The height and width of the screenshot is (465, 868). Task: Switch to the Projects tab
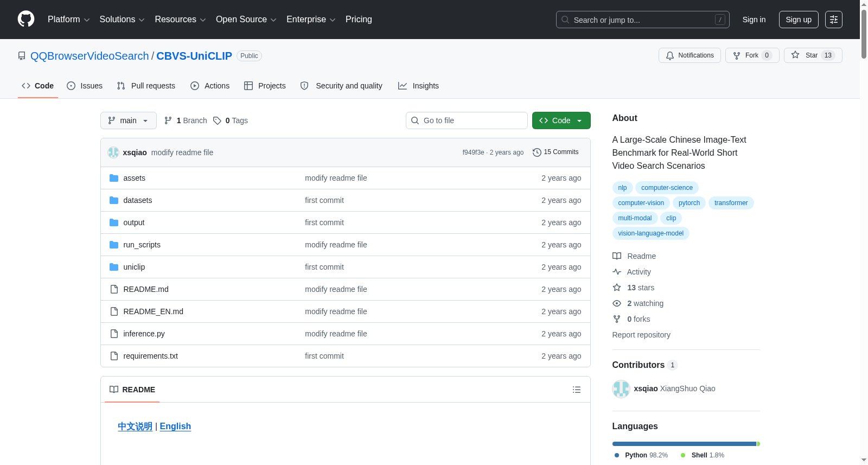tap(265, 86)
